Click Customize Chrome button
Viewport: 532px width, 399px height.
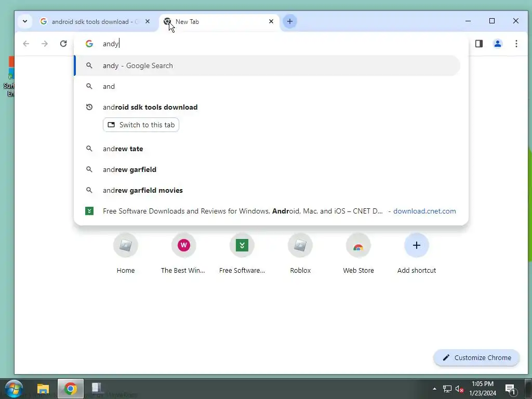(x=476, y=357)
